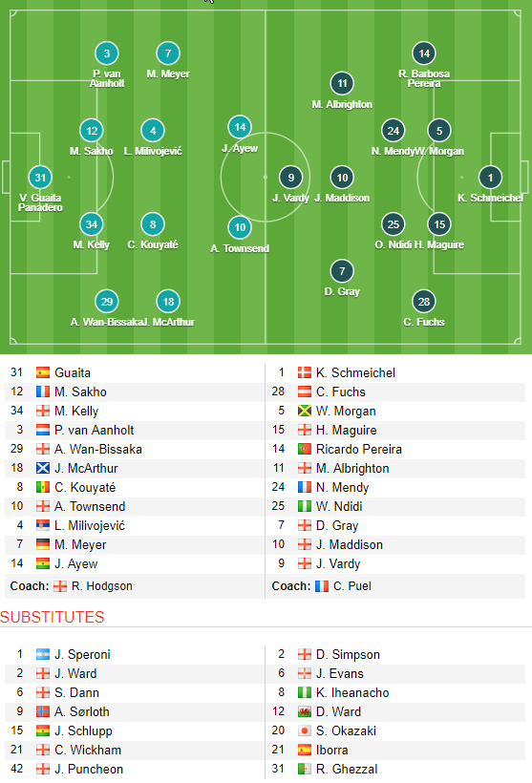The height and width of the screenshot is (783, 532).
Task: Click the SUBSTITUTES section heading
Action: click(x=53, y=617)
